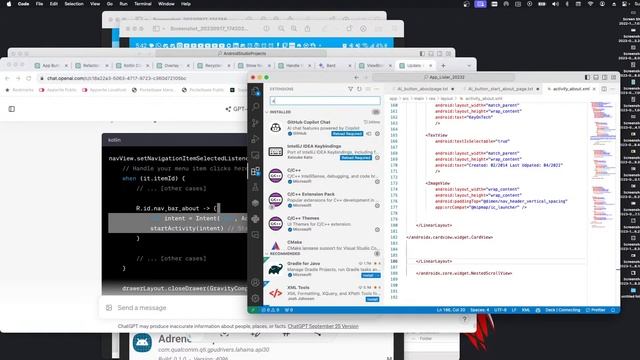
Task: Open the File menu
Action: point(39,4)
